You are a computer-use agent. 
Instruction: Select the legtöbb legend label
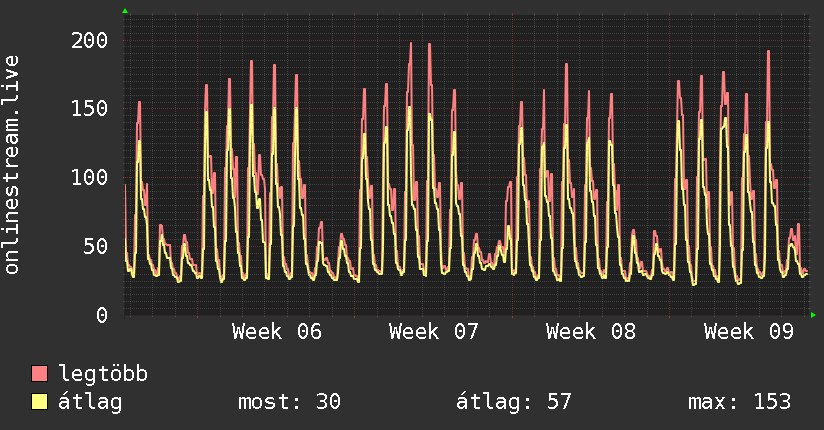(103, 374)
